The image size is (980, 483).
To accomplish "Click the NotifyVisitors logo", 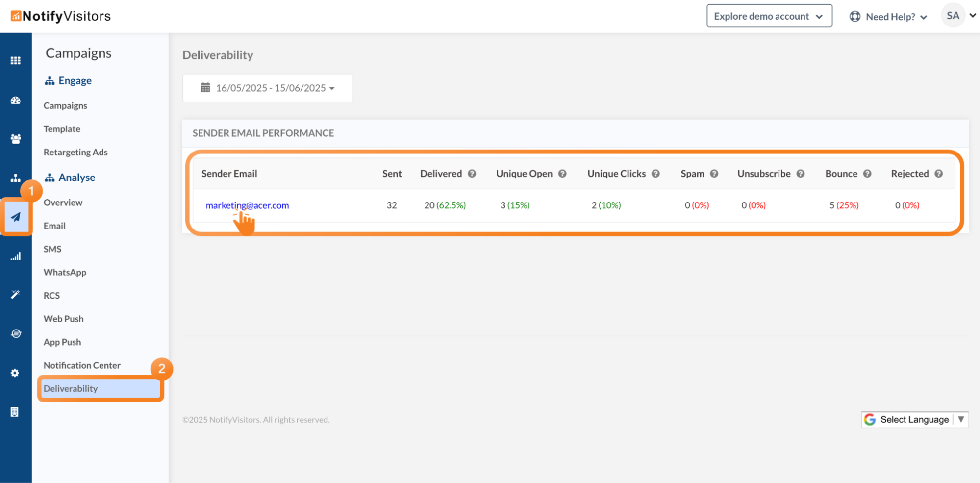I will pyautogui.click(x=61, y=16).
